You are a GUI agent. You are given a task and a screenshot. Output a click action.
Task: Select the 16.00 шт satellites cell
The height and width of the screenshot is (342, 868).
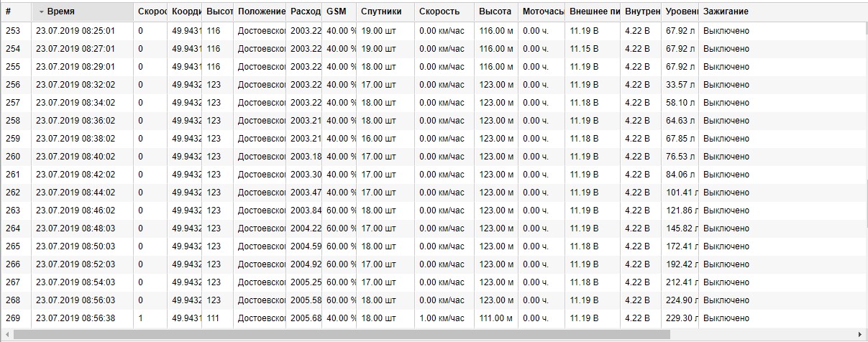[378, 139]
